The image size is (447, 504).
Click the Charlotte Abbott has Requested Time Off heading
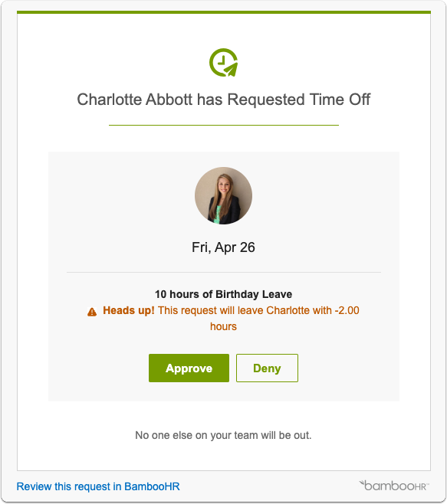(x=223, y=100)
